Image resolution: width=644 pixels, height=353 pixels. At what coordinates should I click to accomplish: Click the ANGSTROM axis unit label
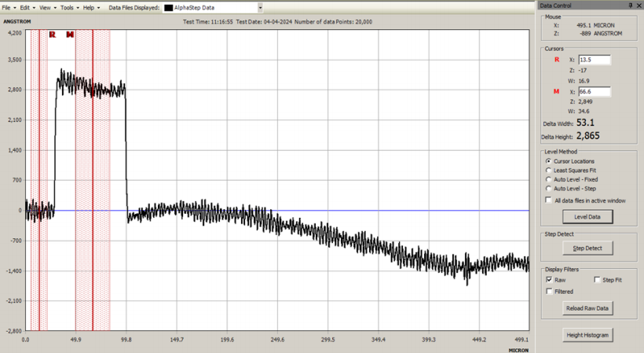(16, 21)
